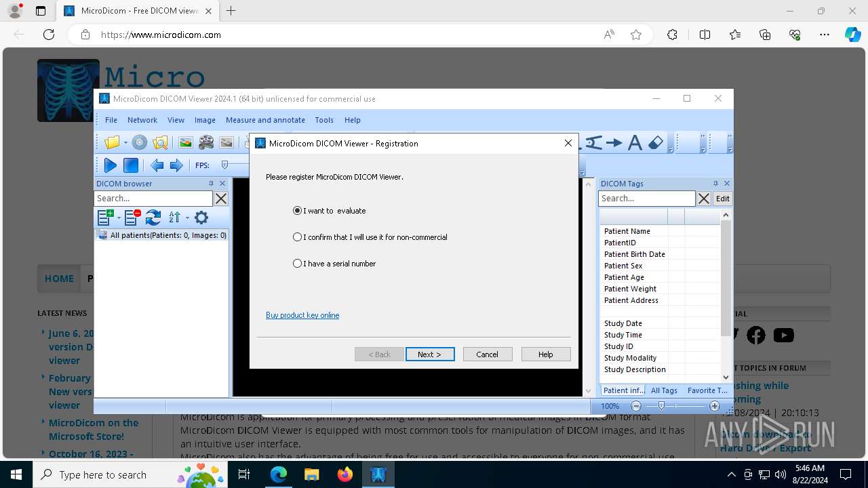Open the File menu
The height and width of the screenshot is (488, 868).
111,120
